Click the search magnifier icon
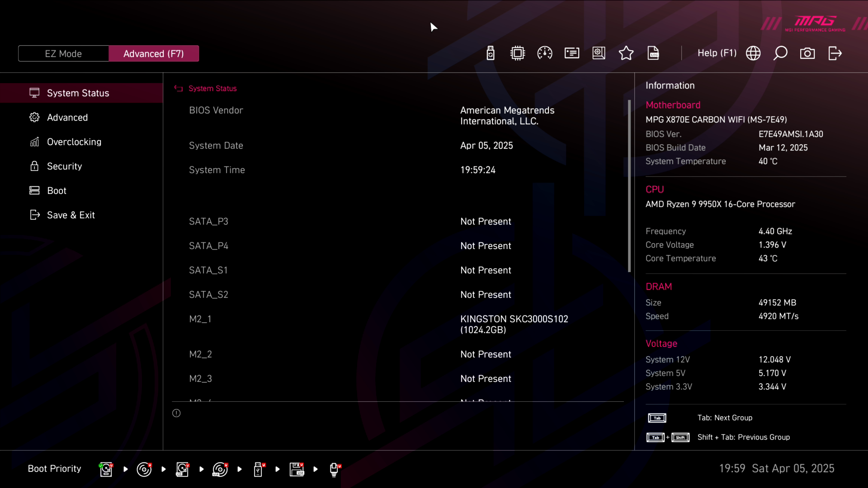868x488 pixels. [x=780, y=53]
